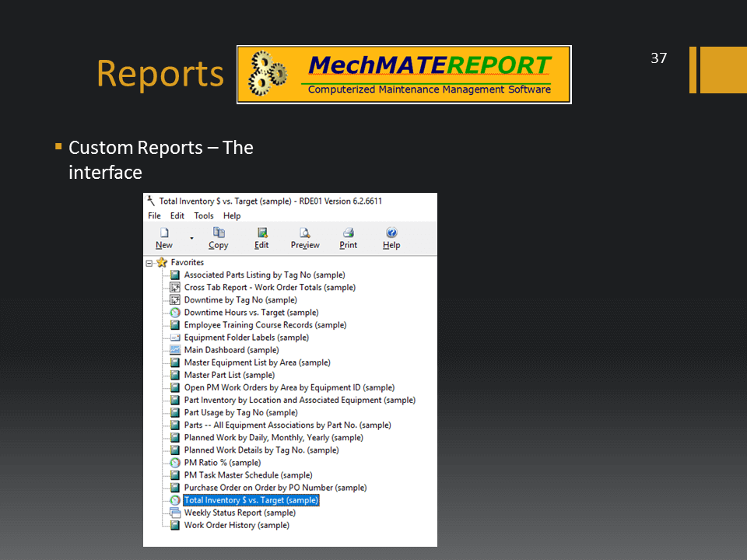Select Part Inventory by Location and Associated Equipment
The width and height of the screenshot is (747, 560).
[300, 400]
